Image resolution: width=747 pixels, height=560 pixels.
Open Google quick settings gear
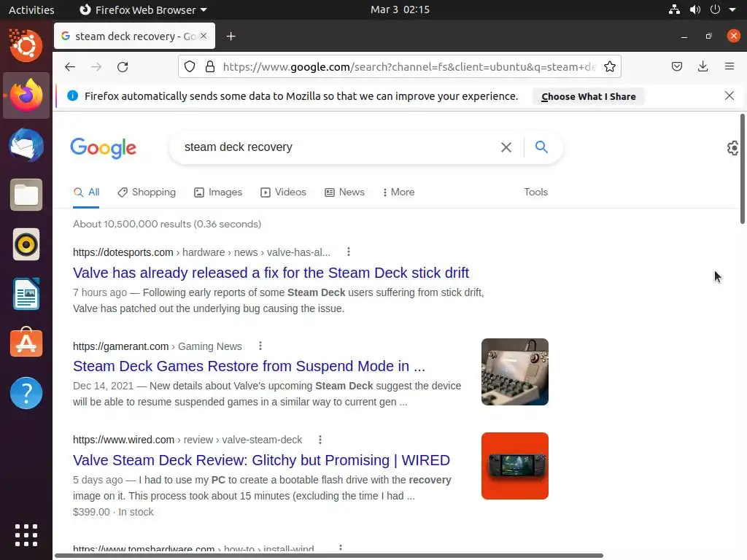pyautogui.click(x=734, y=148)
